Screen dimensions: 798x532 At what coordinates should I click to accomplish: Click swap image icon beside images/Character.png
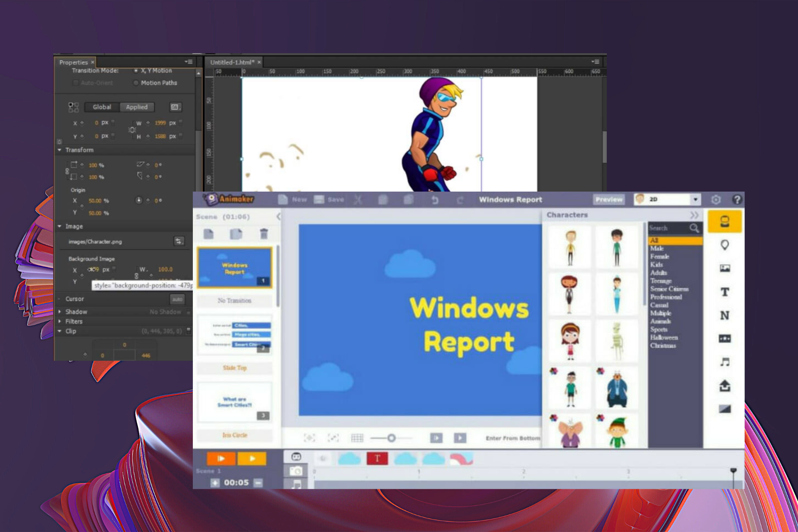pyautogui.click(x=179, y=241)
